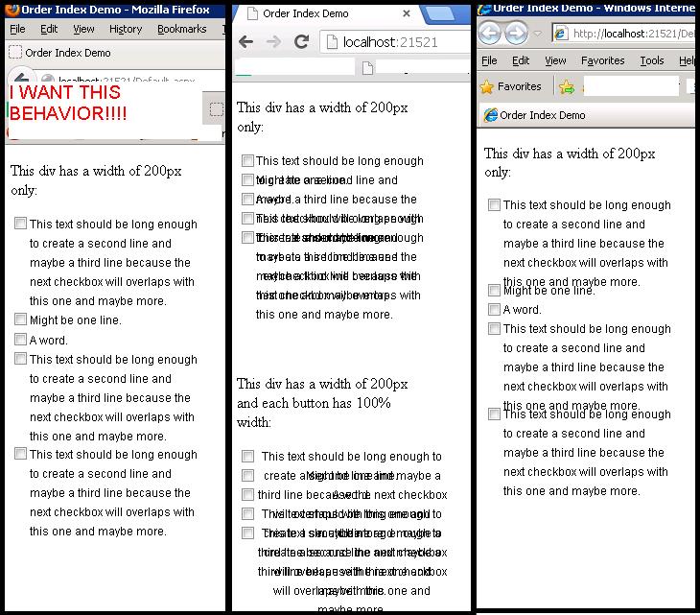Click the page icon in Chrome's address bar
The width and height of the screenshot is (700, 615).
[332, 42]
